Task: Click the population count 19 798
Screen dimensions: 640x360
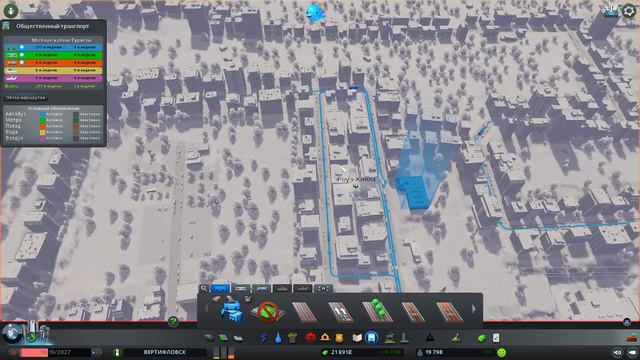Action: point(434,352)
